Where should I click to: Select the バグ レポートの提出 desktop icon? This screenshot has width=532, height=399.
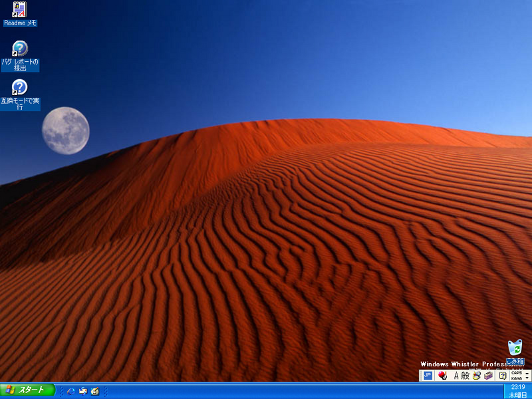coord(20,56)
